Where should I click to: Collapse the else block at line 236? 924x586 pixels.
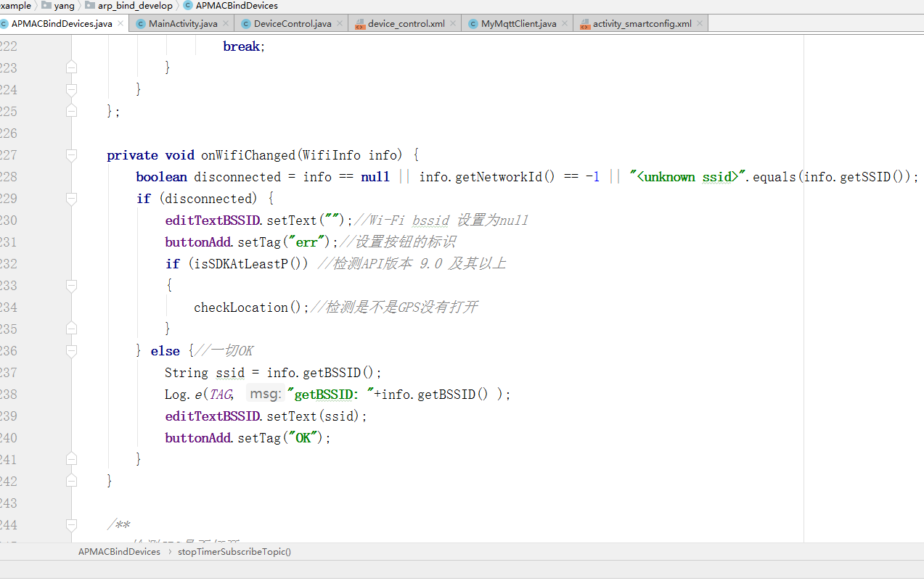[71, 350]
